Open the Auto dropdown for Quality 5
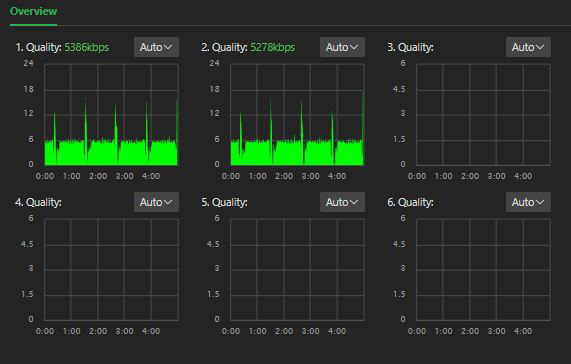571x364 pixels. 342,202
